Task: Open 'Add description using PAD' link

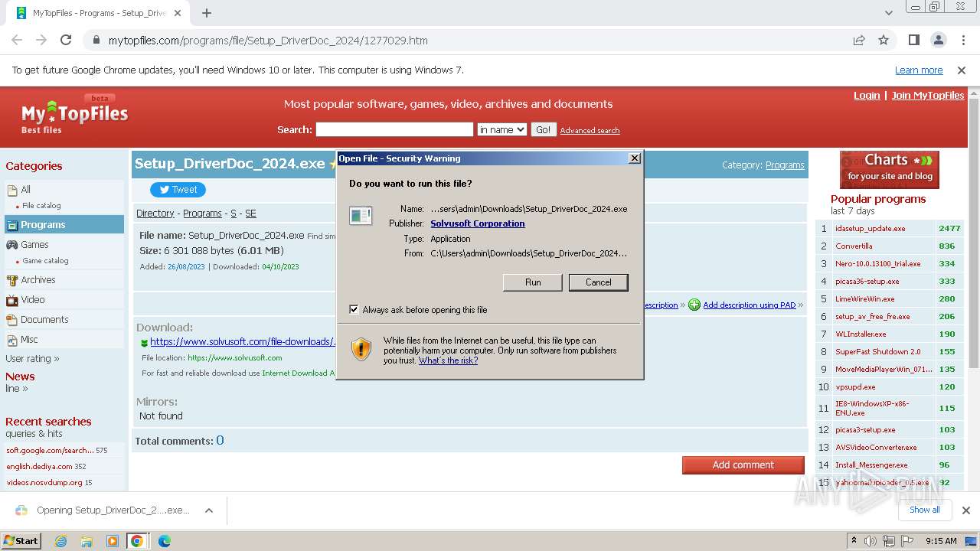Action: point(750,305)
